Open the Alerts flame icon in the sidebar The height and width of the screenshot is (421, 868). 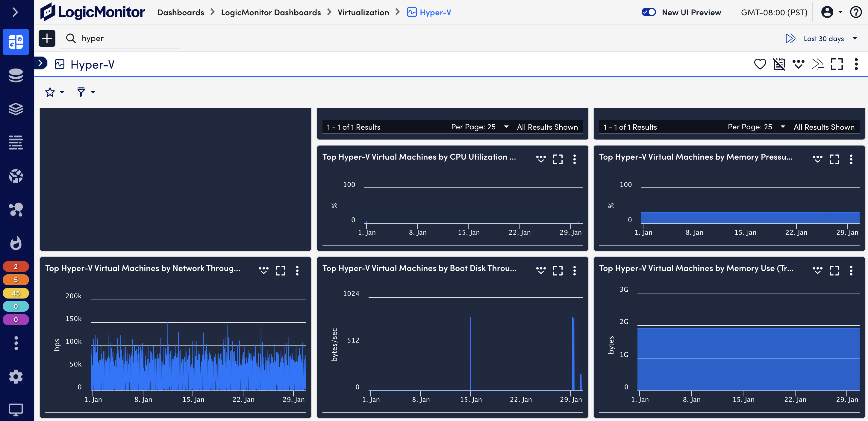16,243
